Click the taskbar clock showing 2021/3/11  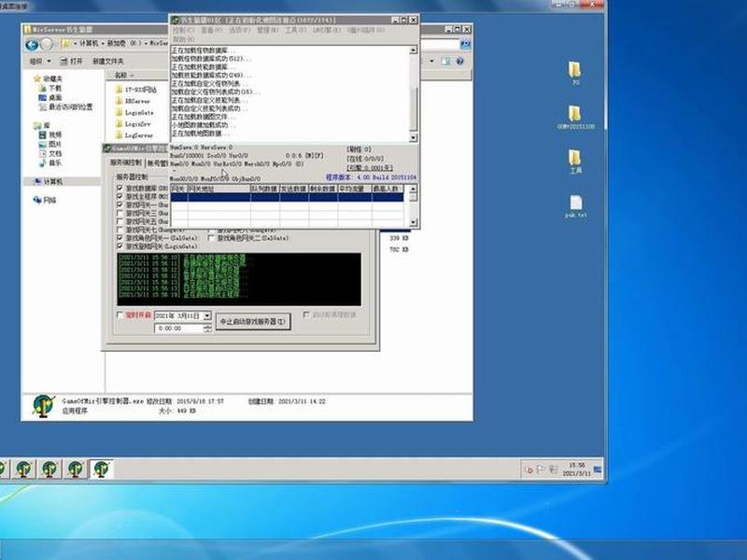tap(576, 469)
